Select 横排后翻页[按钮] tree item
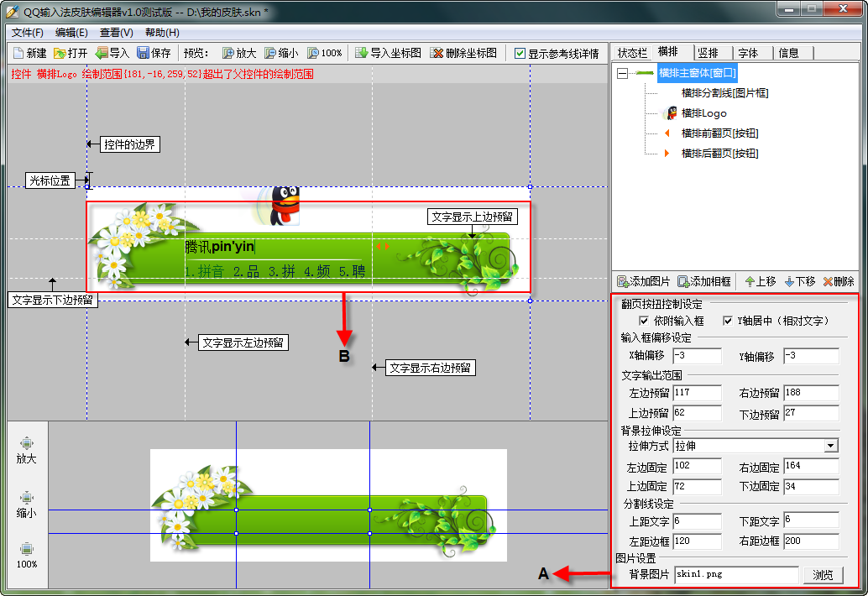The image size is (868, 596). (719, 154)
